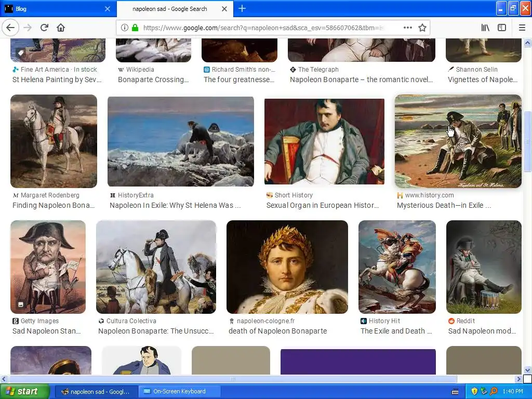Click the orange magnifier tray icon
Viewport: 532px width, 399px height.
coord(494,392)
